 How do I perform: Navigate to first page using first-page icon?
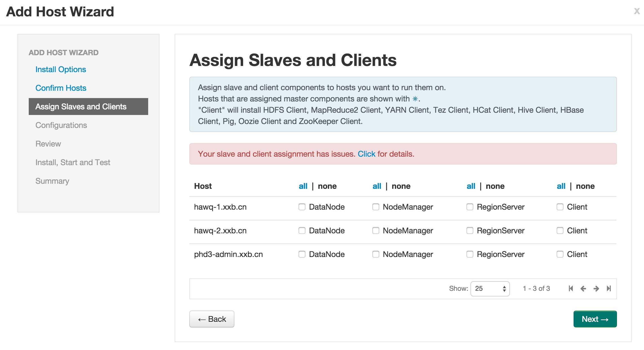(569, 288)
